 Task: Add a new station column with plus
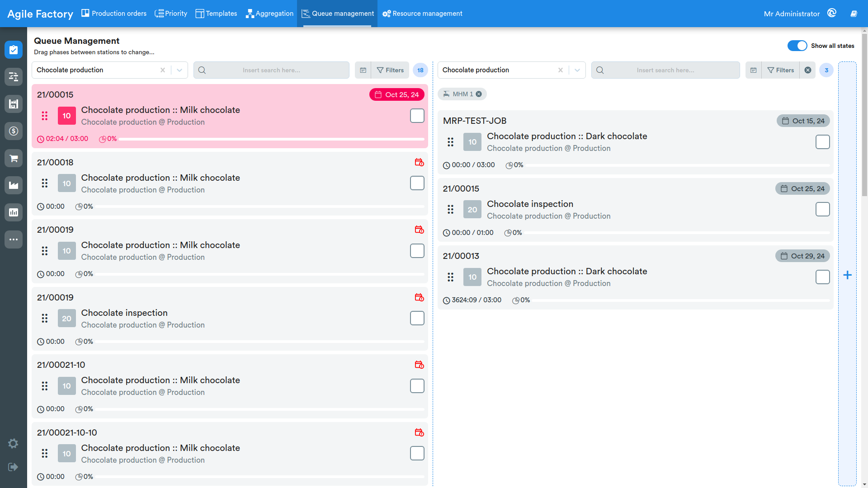(x=848, y=275)
